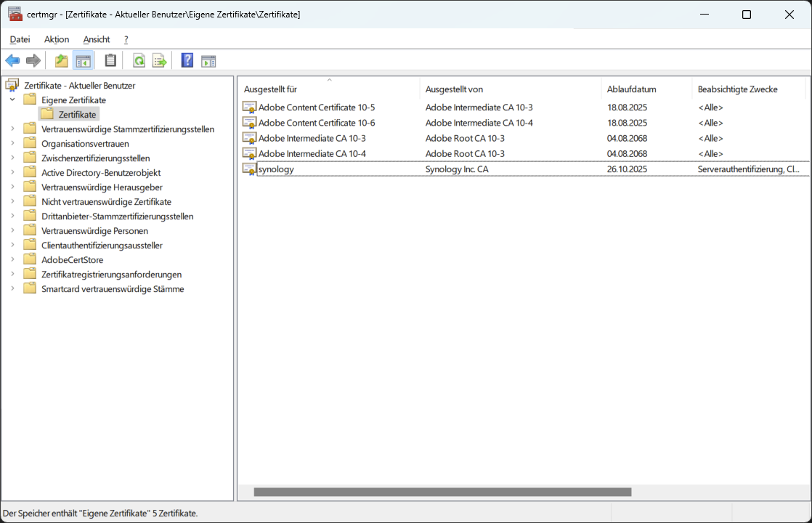Expand Vertrauenswürdige Stammzertifizierungsstellen node
This screenshot has height=523, width=812.
12,129
